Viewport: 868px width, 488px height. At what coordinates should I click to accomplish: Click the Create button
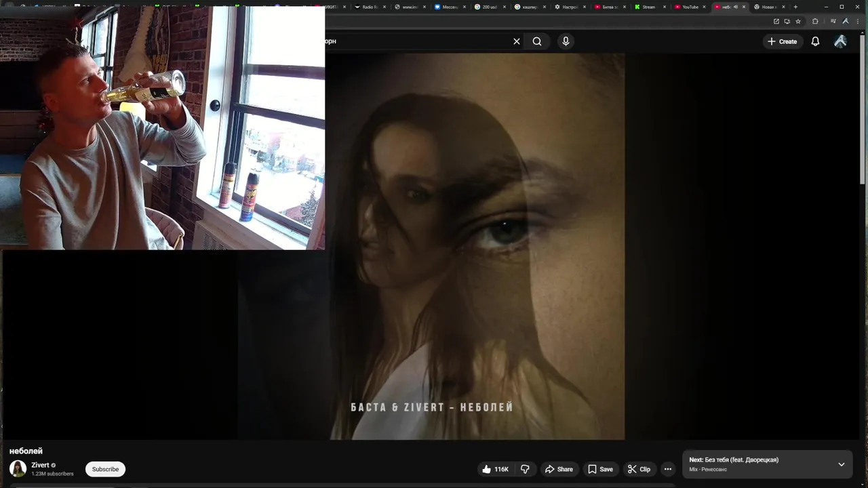[782, 41]
